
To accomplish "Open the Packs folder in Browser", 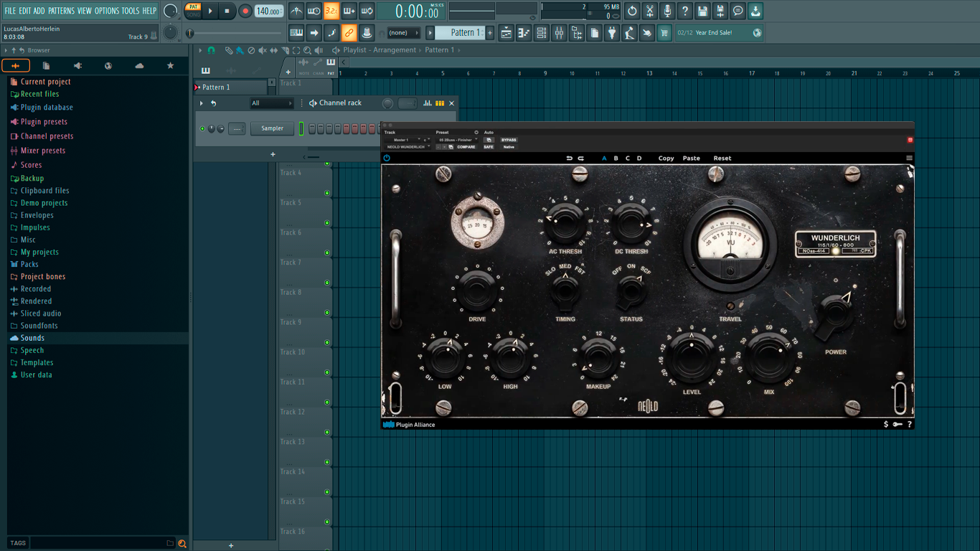I will 29,264.
